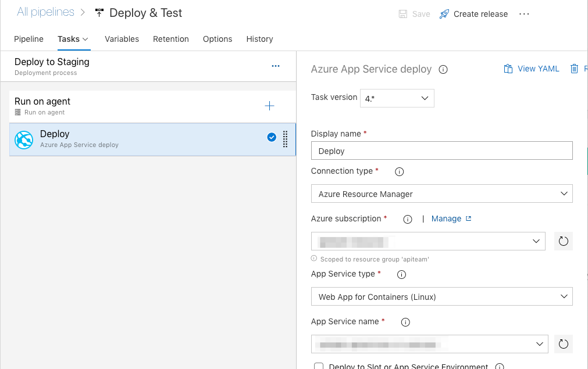Click the info icon next to Azure subscription
Screen dimensions: 588x369
(408, 219)
